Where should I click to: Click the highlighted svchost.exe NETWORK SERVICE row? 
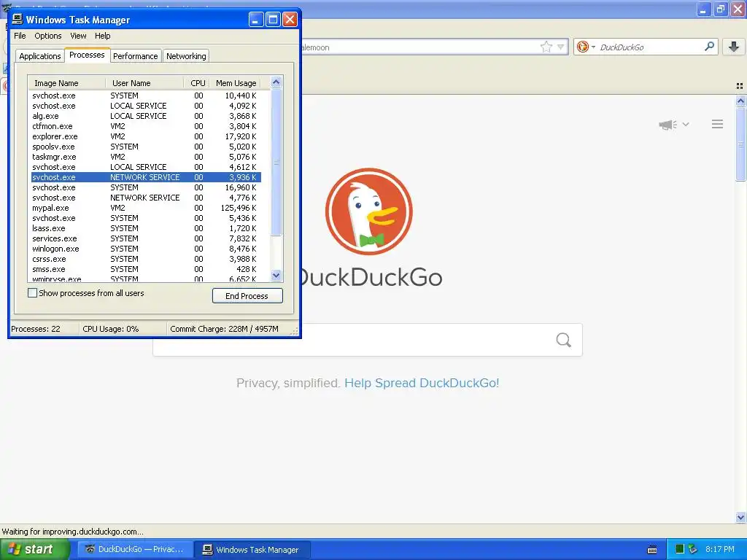146,177
